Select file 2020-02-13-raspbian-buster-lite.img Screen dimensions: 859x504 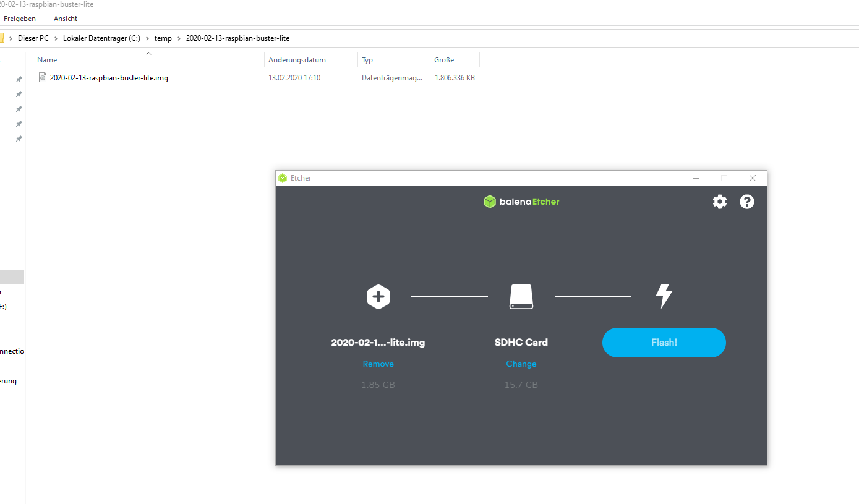tap(109, 78)
